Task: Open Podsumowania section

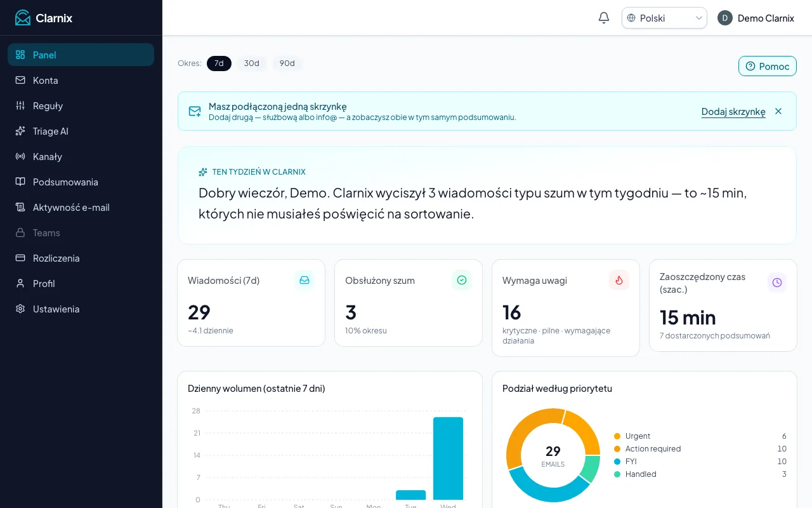Action: click(x=81, y=182)
